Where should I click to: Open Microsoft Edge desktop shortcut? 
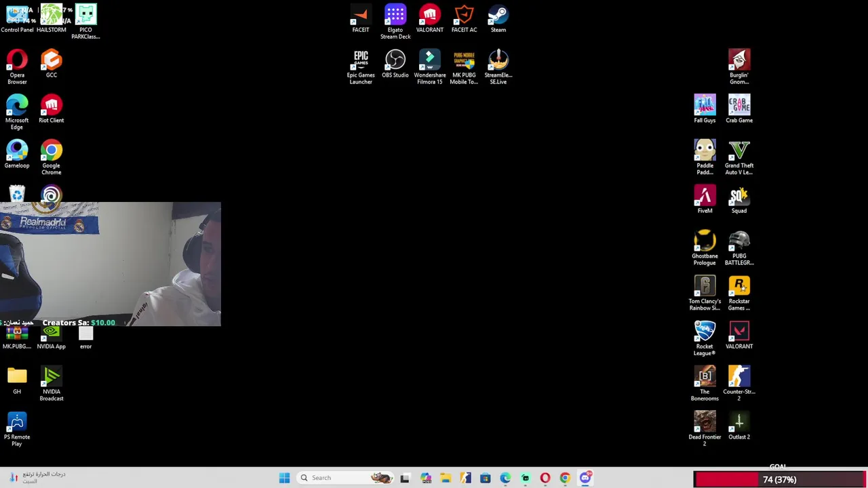click(x=17, y=113)
